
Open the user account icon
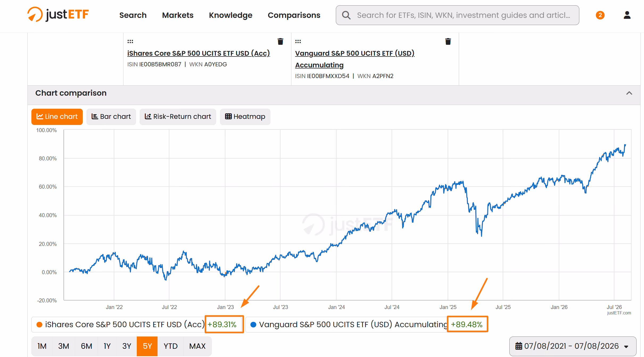tap(627, 15)
